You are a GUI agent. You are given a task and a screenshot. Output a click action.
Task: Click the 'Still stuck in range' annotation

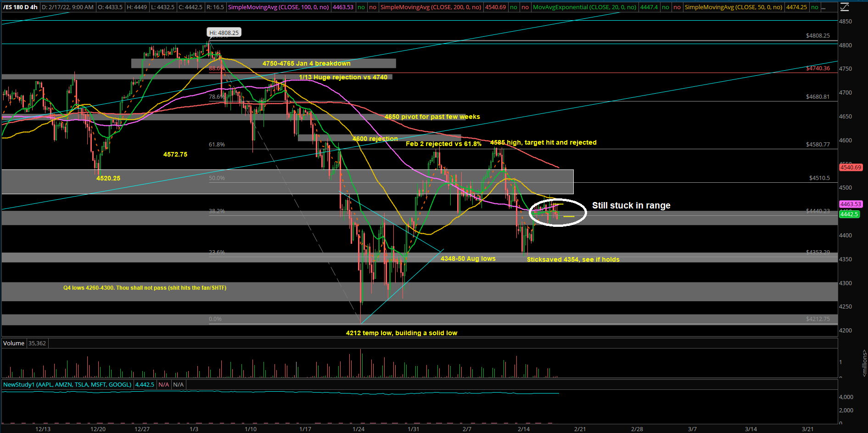pos(631,205)
